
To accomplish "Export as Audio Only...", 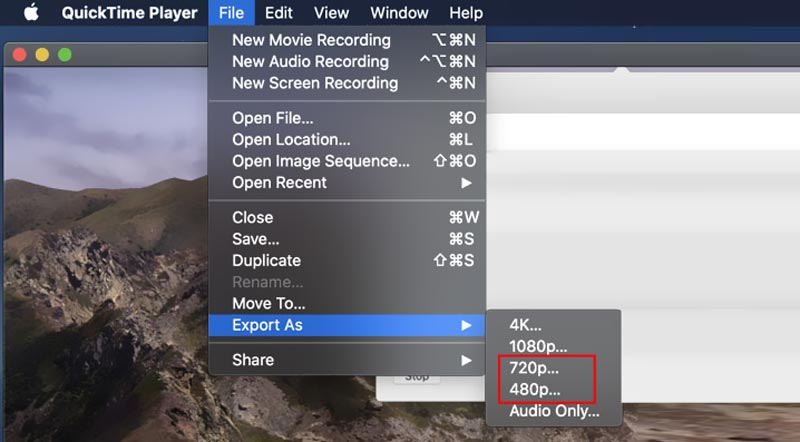I will coord(554,411).
